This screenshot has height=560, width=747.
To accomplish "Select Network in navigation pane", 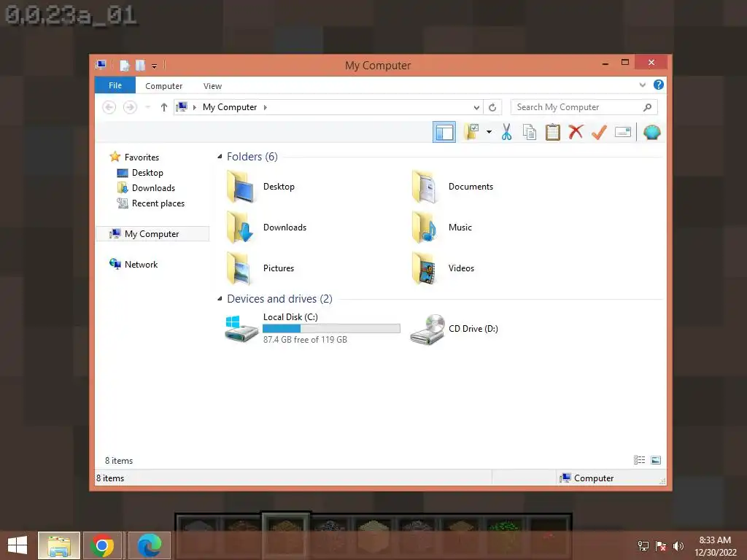I will pyautogui.click(x=141, y=264).
